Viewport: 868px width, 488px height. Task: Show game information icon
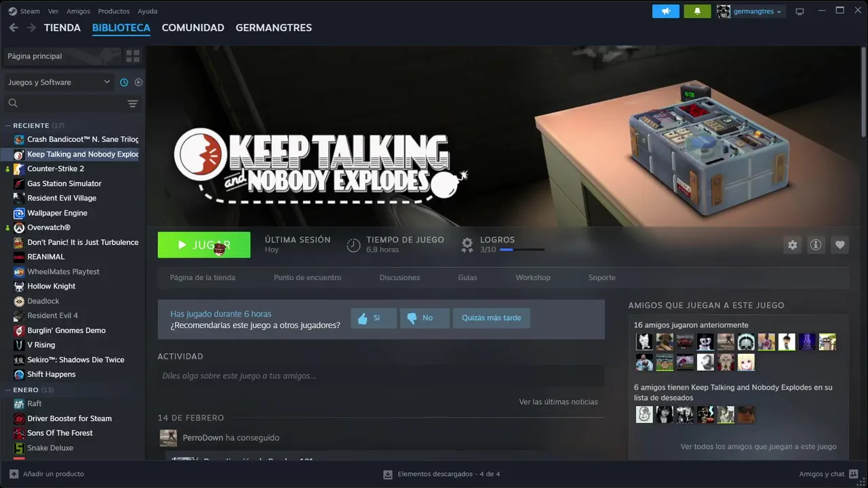816,245
